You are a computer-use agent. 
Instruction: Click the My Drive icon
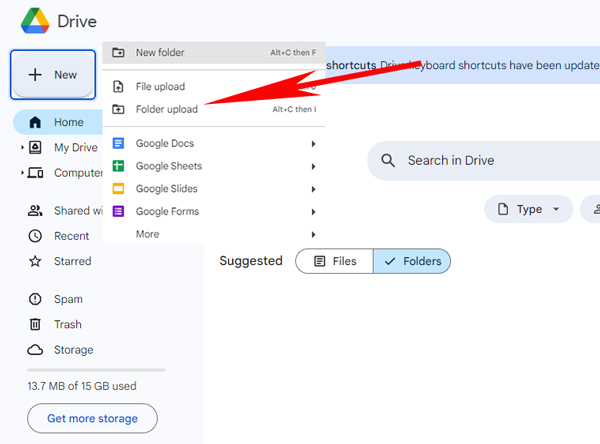[x=35, y=147]
